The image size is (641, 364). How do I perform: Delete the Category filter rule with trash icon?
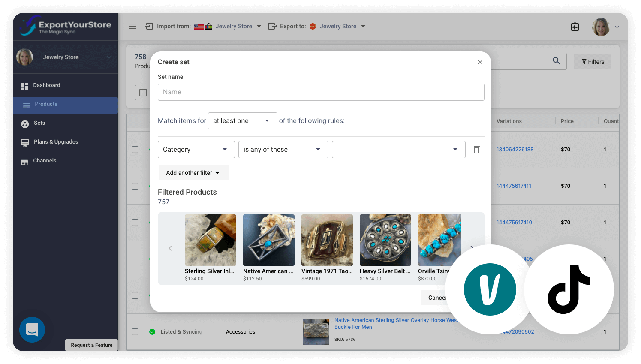(476, 149)
